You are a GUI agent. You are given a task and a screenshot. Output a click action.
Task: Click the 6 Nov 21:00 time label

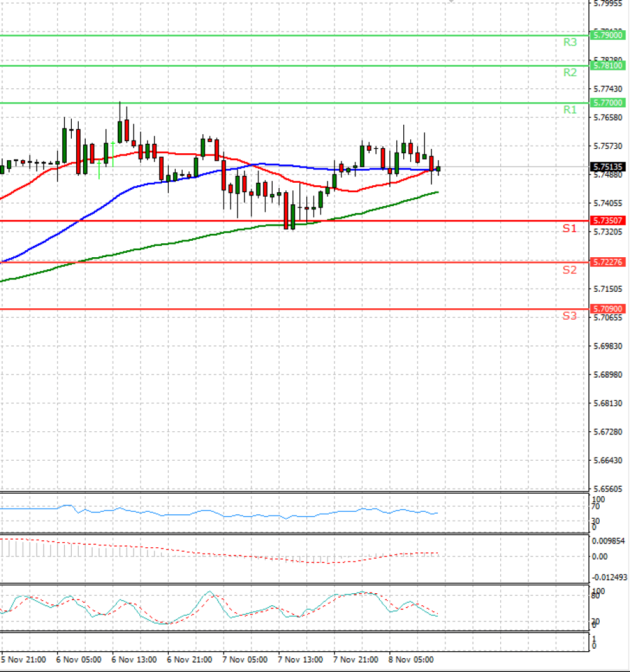coord(189,659)
